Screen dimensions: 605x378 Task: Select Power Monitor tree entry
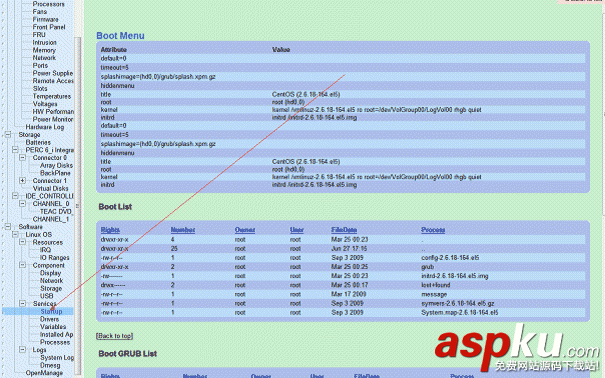53,120
